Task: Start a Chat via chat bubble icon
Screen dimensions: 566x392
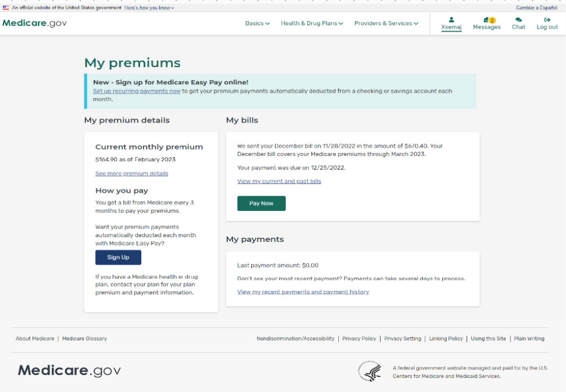Action: (x=518, y=20)
